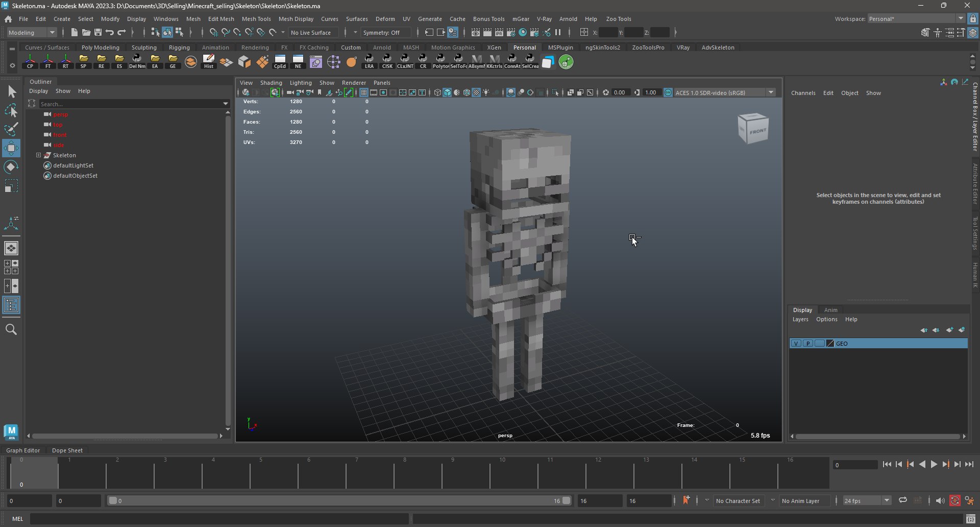Toggle visibility V on GEO layer
This screenshot has height=527, width=980.
[x=796, y=344]
